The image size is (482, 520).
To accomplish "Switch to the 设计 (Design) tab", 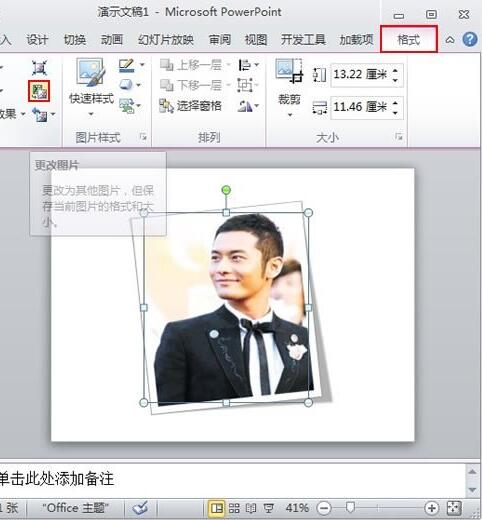I will coord(37,40).
